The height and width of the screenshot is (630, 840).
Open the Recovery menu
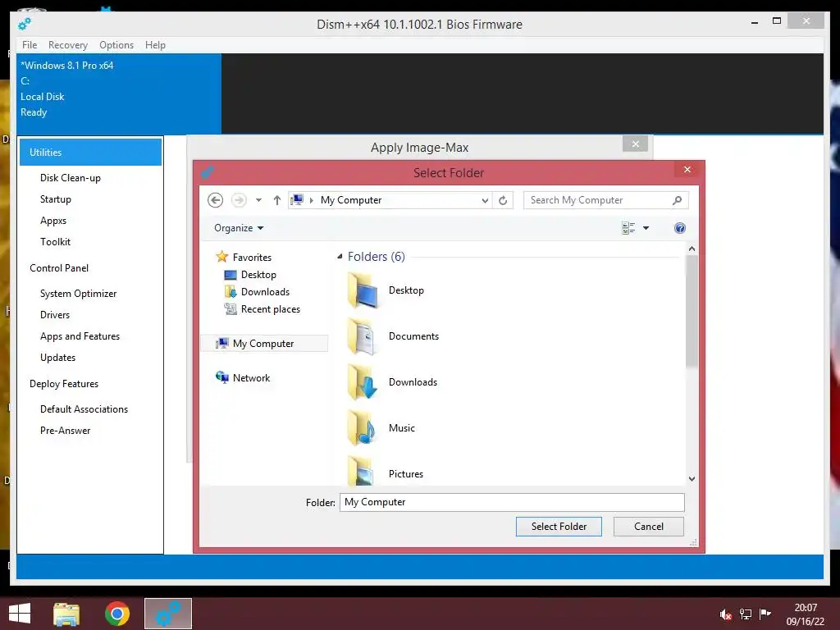click(68, 45)
